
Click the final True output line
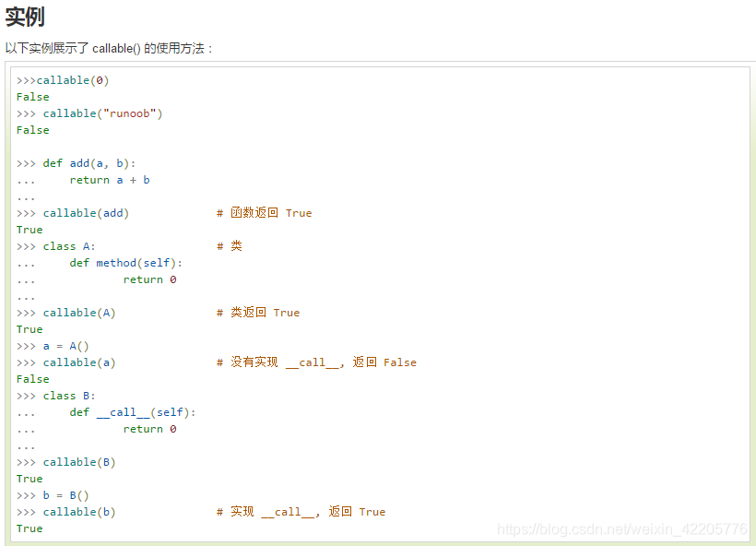click(29, 528)
